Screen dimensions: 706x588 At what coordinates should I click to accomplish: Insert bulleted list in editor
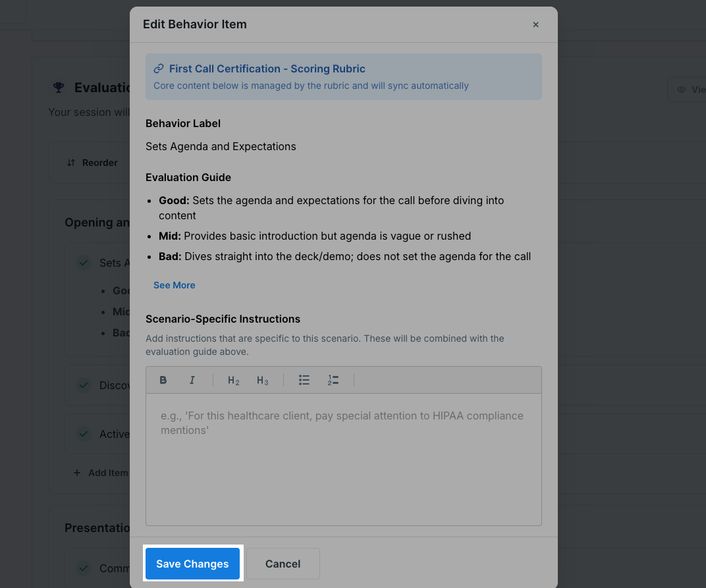coord(304,380)
